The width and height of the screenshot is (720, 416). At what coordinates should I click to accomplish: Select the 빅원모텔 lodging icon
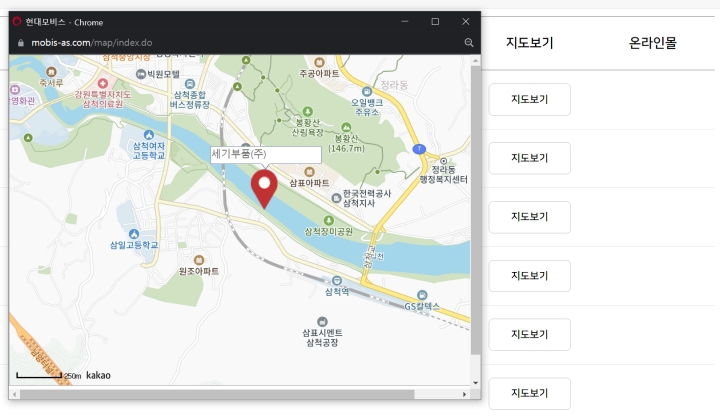141,74
